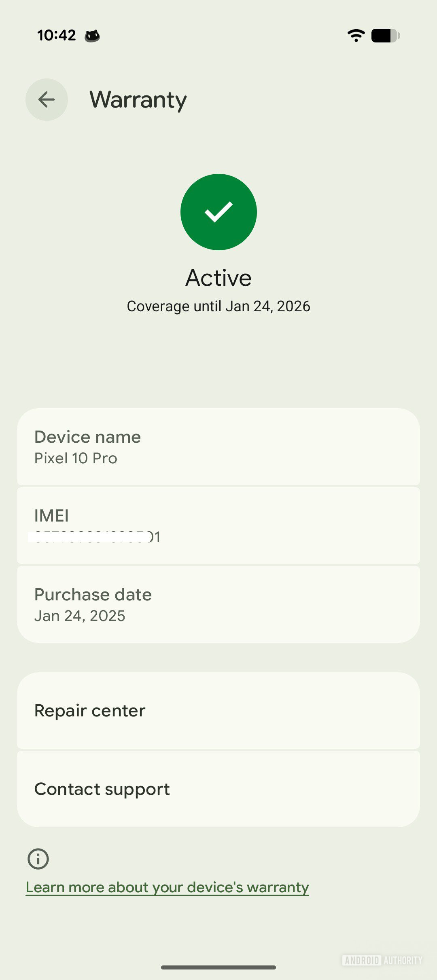
Task: Click the Android Authority watermark
Action: (382, 960)
